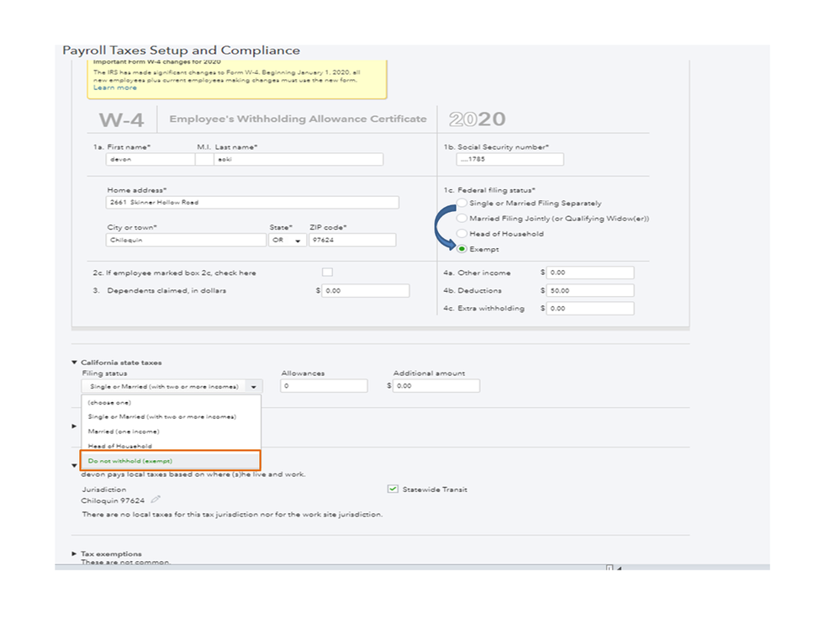Screen dimensions: 840x630
Task: Click the no local taxes message text
Action: pyautogui.click(x=233, y=514)
